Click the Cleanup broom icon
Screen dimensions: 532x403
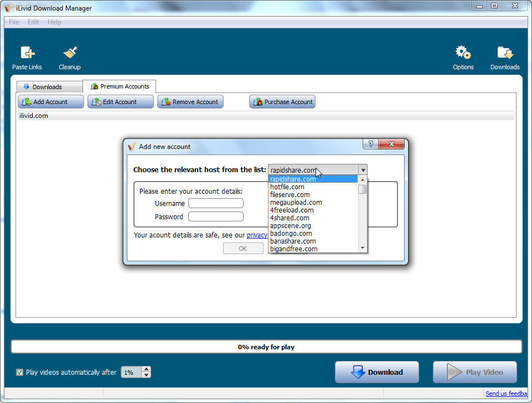[x=70, y=53]
